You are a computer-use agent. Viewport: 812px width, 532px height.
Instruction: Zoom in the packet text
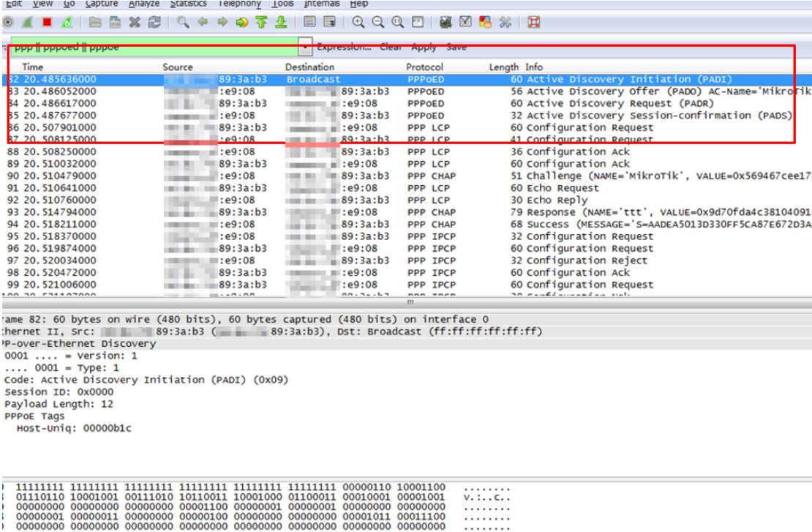[x=358, y=22]
